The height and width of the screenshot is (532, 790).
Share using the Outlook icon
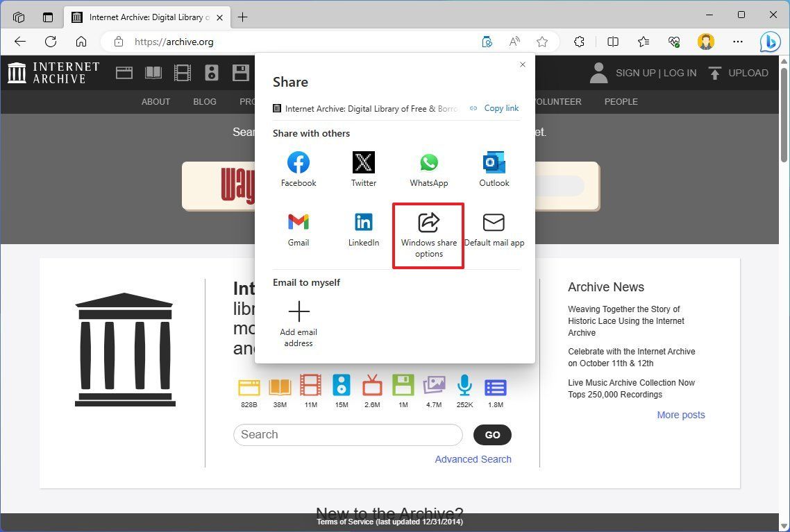tap(494, 162)
